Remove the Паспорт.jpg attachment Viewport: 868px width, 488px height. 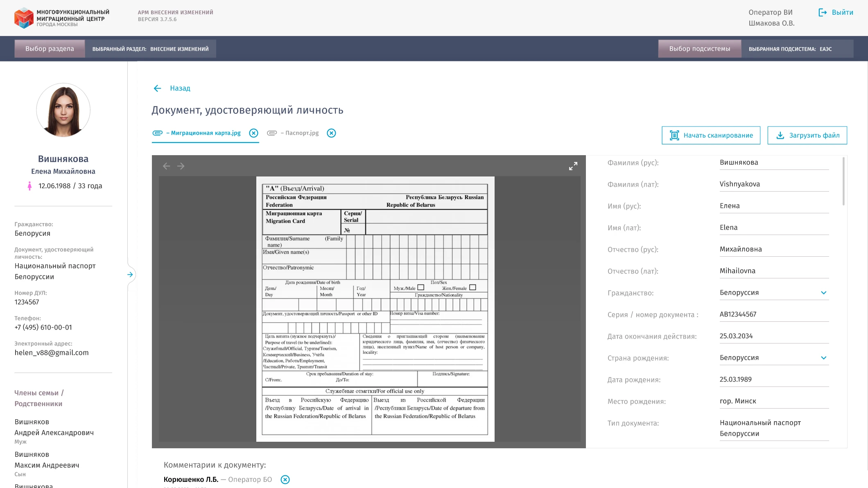(331, 133)
